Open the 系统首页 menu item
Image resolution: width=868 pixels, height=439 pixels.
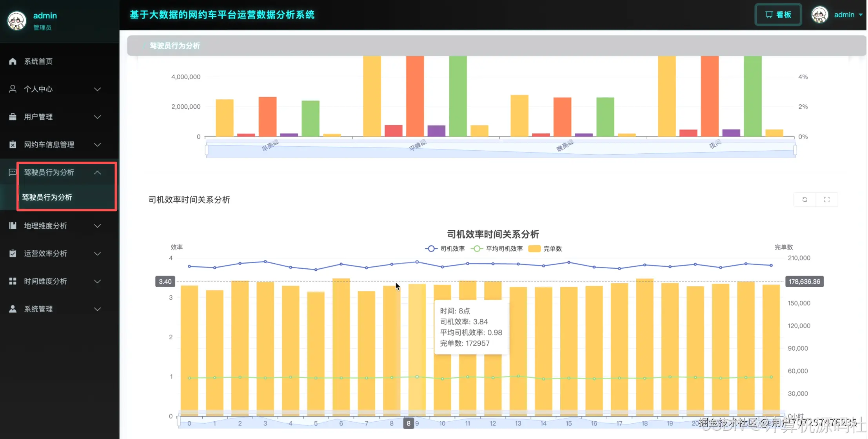pyautogui.click(x=38, y=61)
